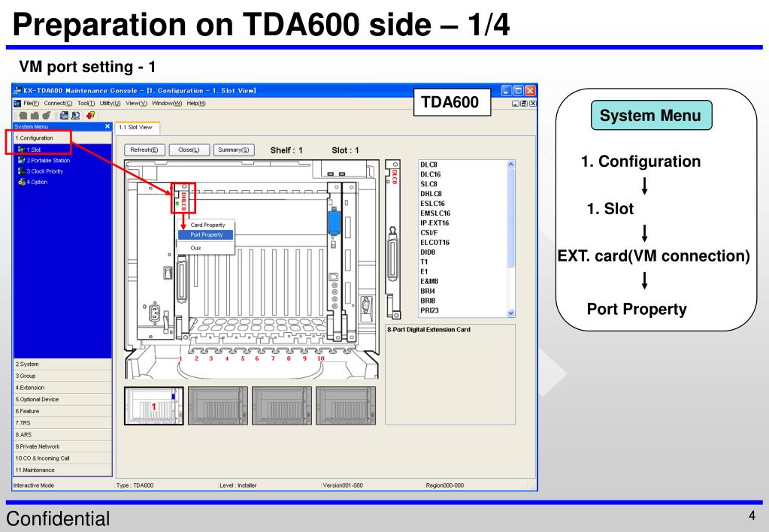Image resolution: width=769 pixels, height=532 pixels.
Task: Click the application icon in title bar
Action: [17, 91]
